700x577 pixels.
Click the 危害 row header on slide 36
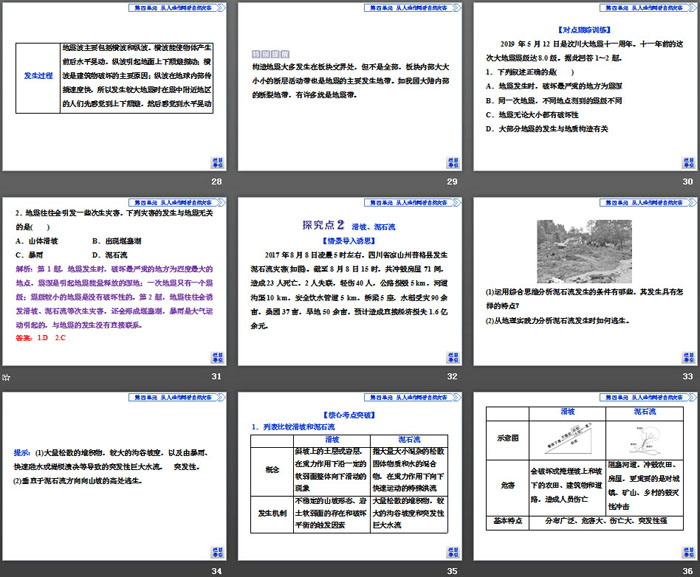pyautogui.click(x=508, y=485)
